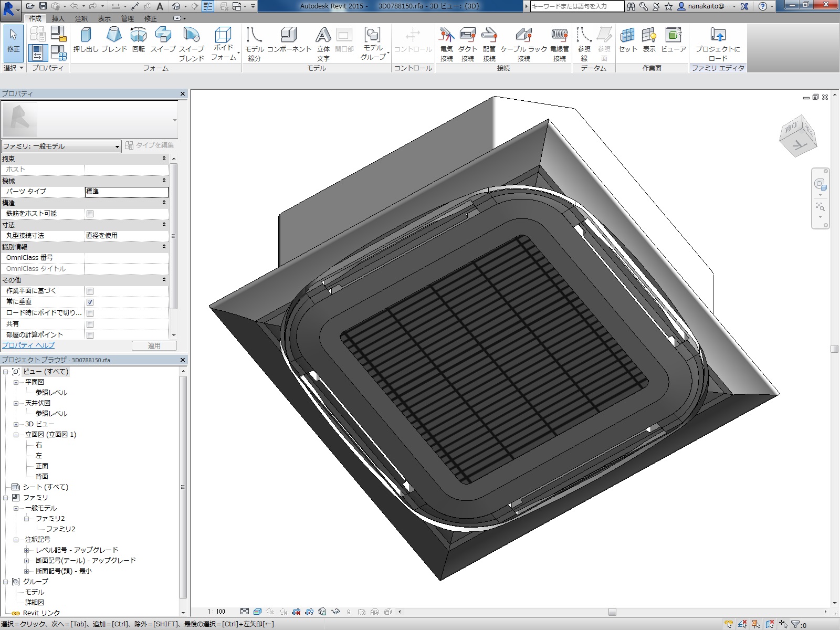Open the 挿入 ribbon tab
The height and width of the screenshot is (630, 840).
point(58,18)
